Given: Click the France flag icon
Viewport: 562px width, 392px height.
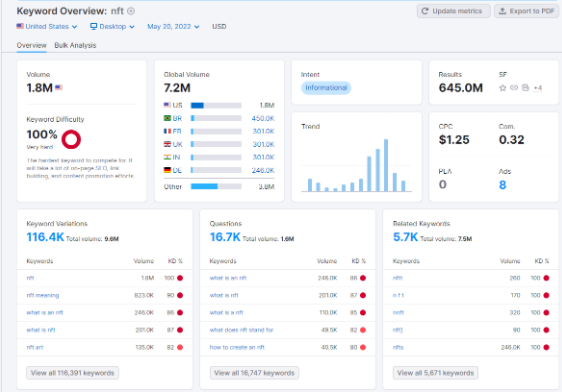Looking at the screenshot, I should point(167,131).
